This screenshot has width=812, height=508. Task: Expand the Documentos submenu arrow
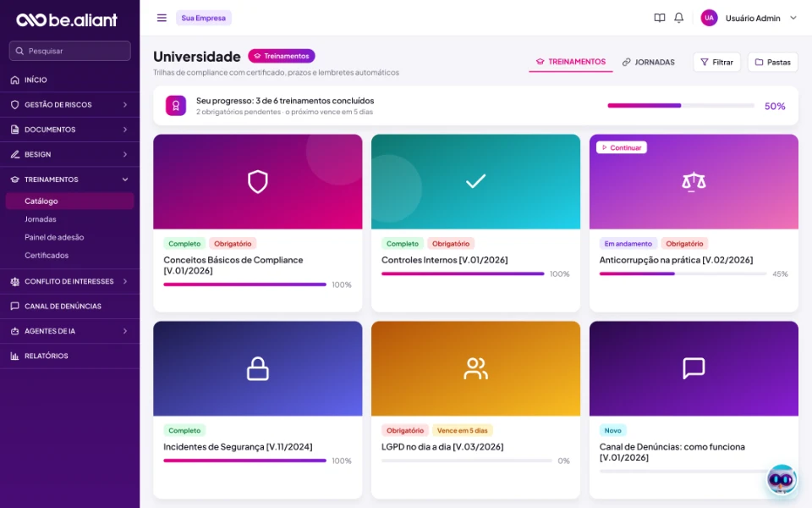click(125, 130)
